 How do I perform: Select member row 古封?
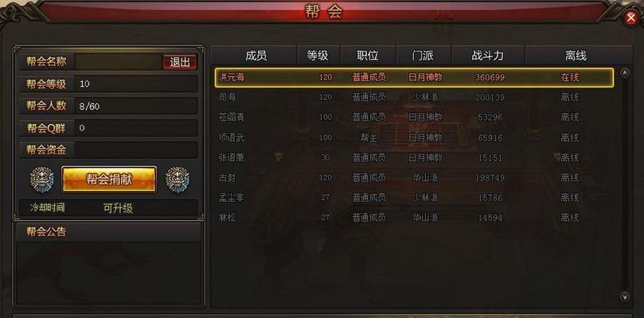point(414,177)
